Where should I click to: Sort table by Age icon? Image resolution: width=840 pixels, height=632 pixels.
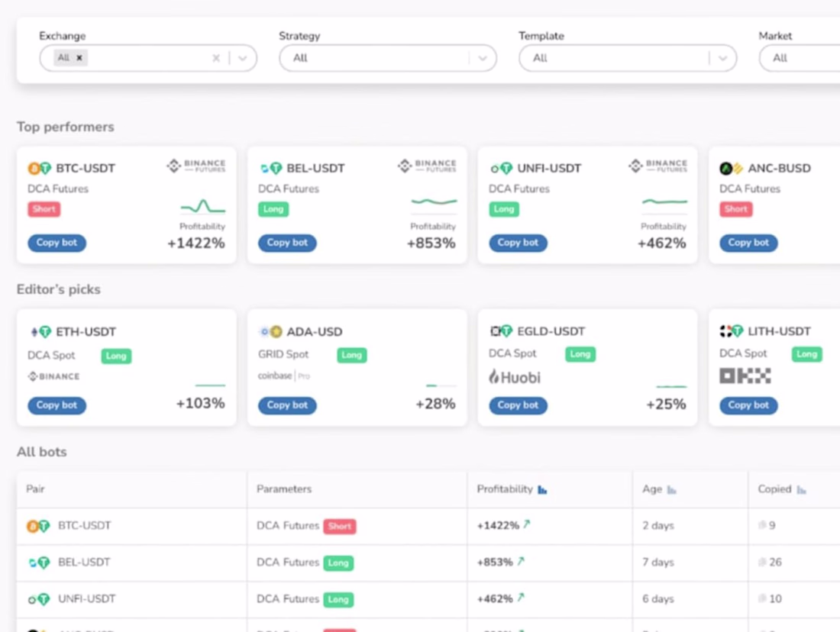[x=672, y=489]
